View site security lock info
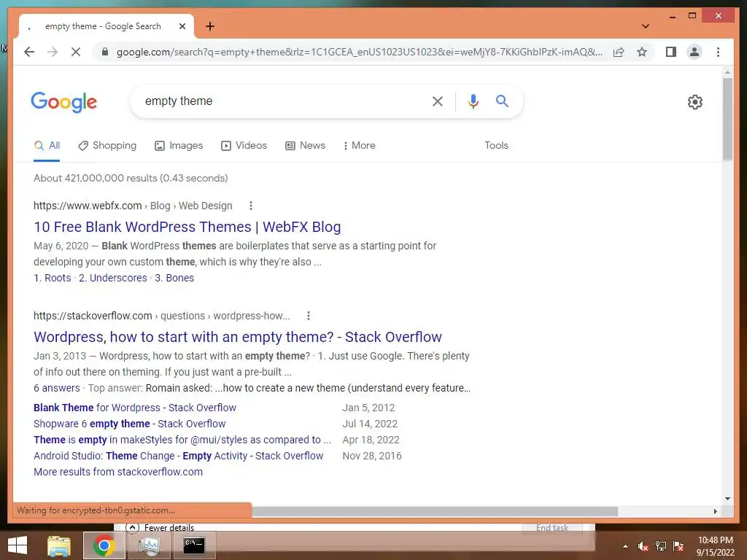This screenshot has height=560, width=747. pyautogui.click(x=105, y=52)
